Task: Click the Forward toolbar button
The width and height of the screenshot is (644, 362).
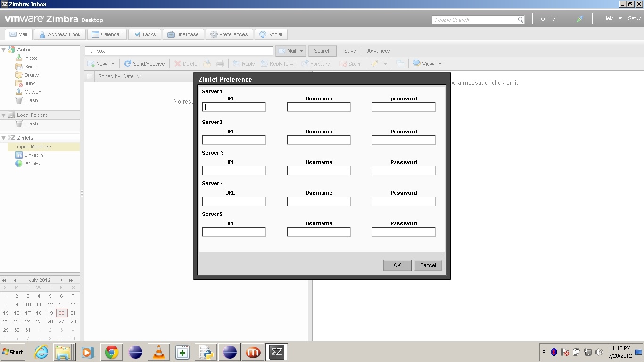Action: pos(316,64)
